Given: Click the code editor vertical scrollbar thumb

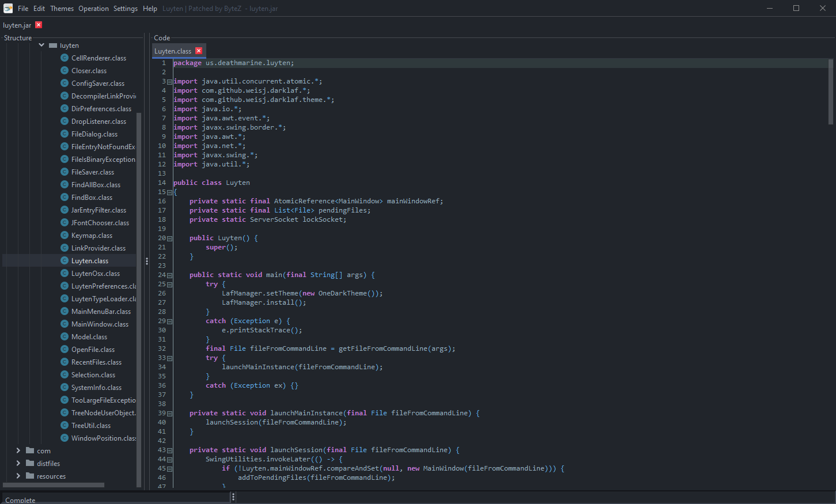Looking at the screenshot, I should pos(831,92).
